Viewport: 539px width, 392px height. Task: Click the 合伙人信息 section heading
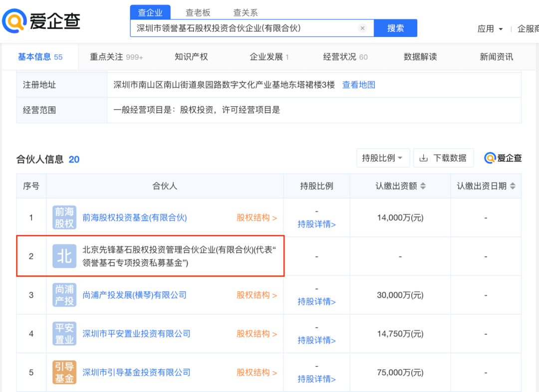[40, 159]
